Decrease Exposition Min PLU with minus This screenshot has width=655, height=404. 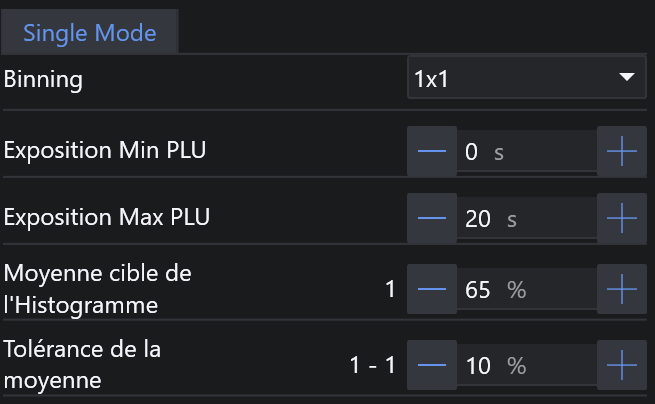[432, 152]
